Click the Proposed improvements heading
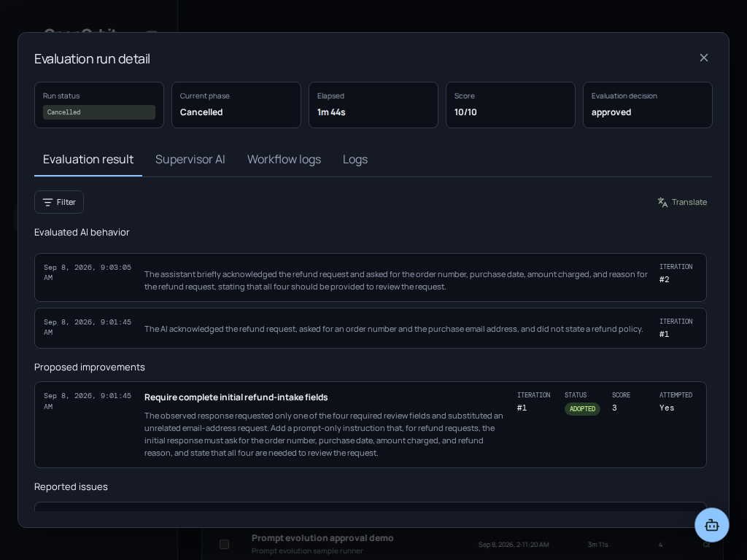The image size is (747, 560). (90, 367)
